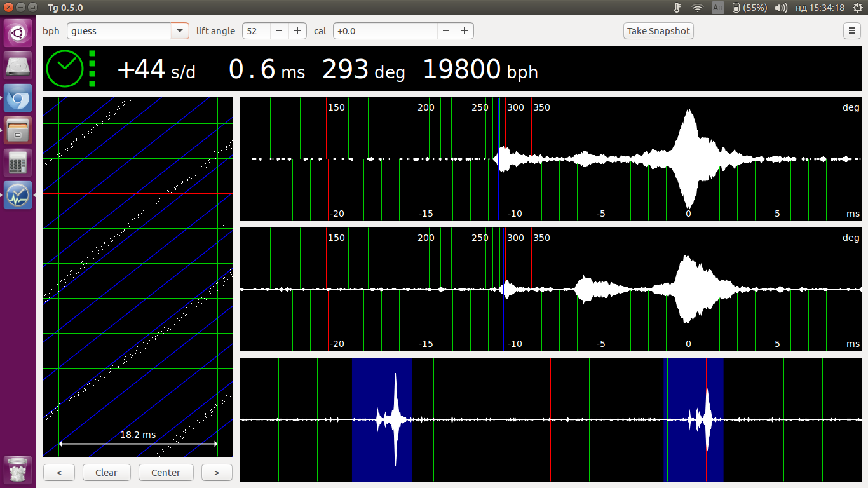Click the green watch clock icon
Screen dimensions: 868x488
(x=65, y=69)
